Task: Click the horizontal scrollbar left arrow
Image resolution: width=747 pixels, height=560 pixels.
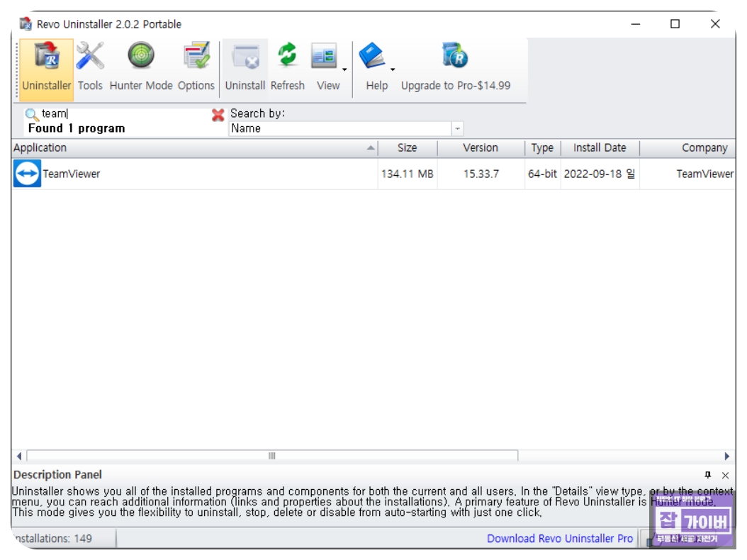Action: [x=18, y=456]
